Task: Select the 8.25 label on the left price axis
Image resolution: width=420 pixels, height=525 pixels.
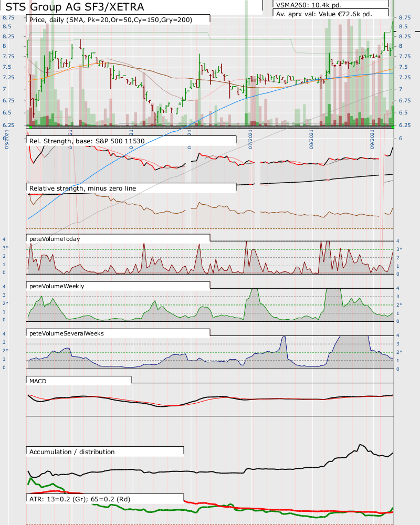Action: pyautogui.click(x=8, y=36)
